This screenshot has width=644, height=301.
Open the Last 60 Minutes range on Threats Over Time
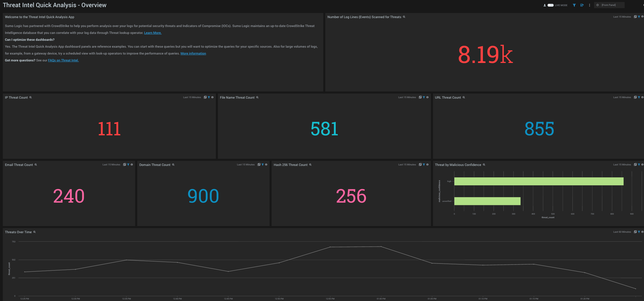coord(622,232)
